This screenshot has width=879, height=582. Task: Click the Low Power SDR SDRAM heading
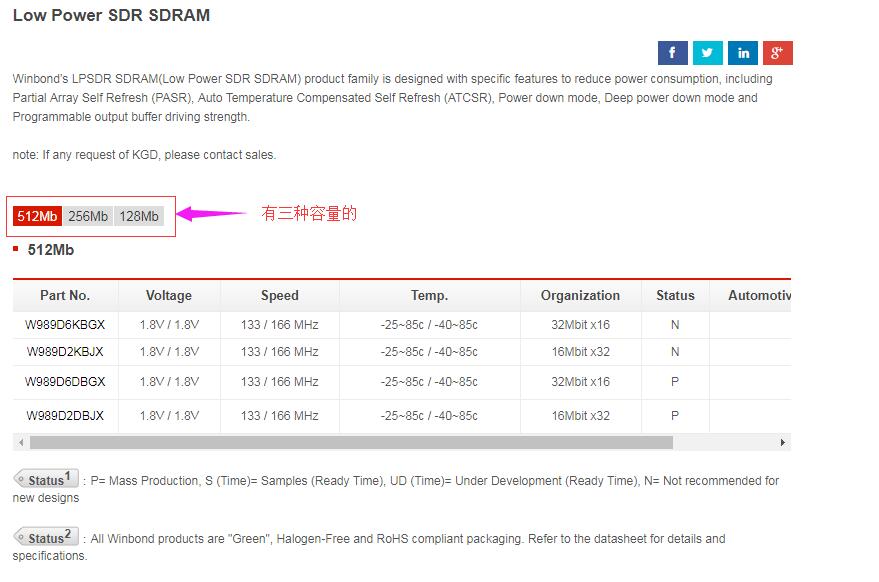pos(112,15)
